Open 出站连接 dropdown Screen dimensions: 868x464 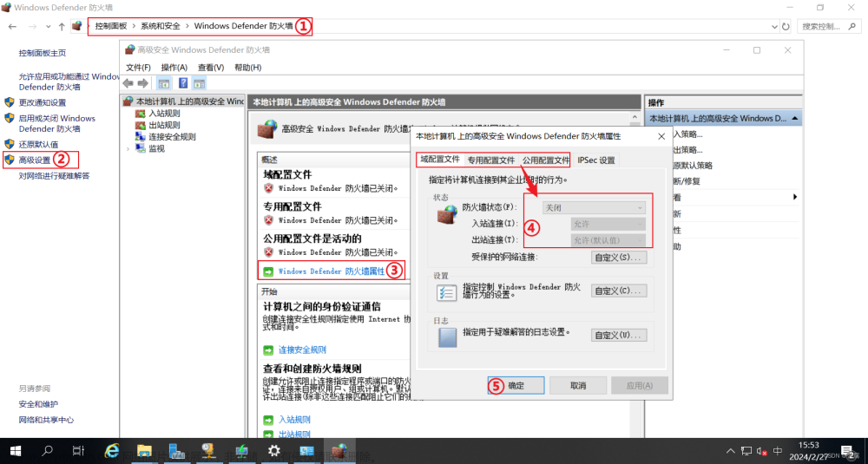(x=608, y=240)
